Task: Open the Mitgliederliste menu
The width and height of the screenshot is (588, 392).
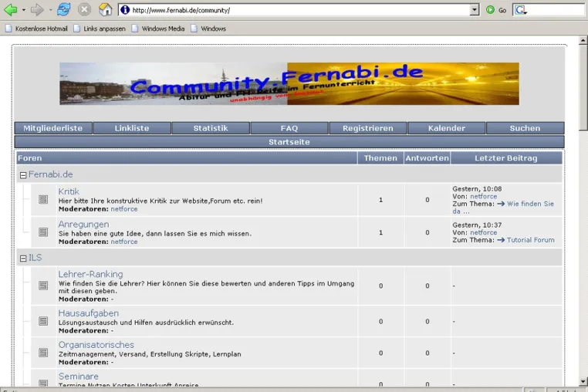Action: coord(53,128)
